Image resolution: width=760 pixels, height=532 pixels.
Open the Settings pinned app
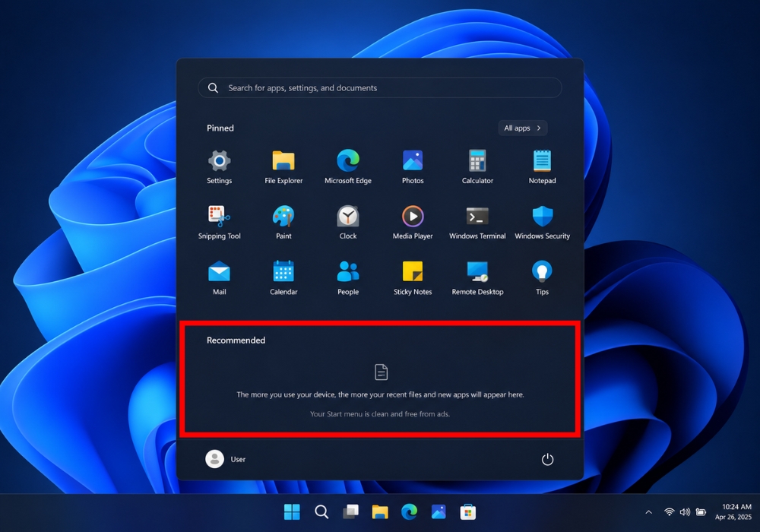pyautogui.click(x=219, y=167)
